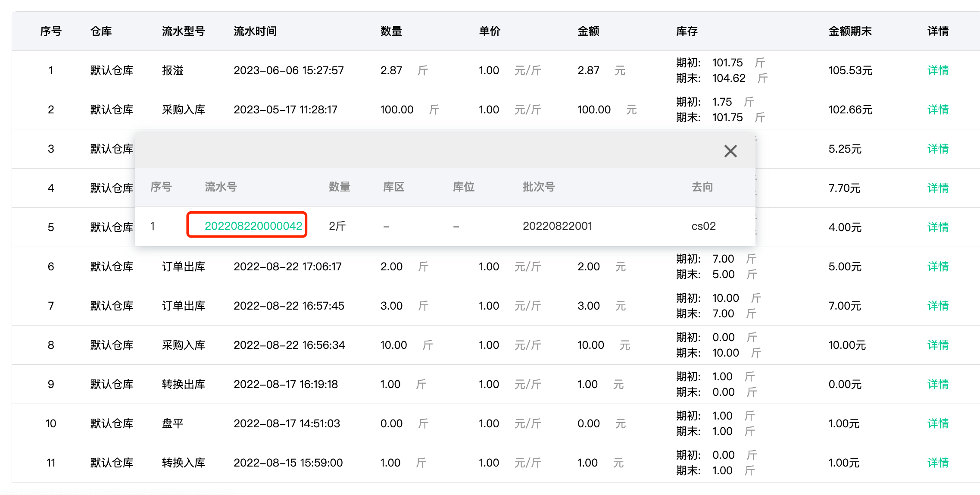Viewport: 980px width, 495px height.
Task: Click the 流水型号 column header
Action: pos(183,31)
